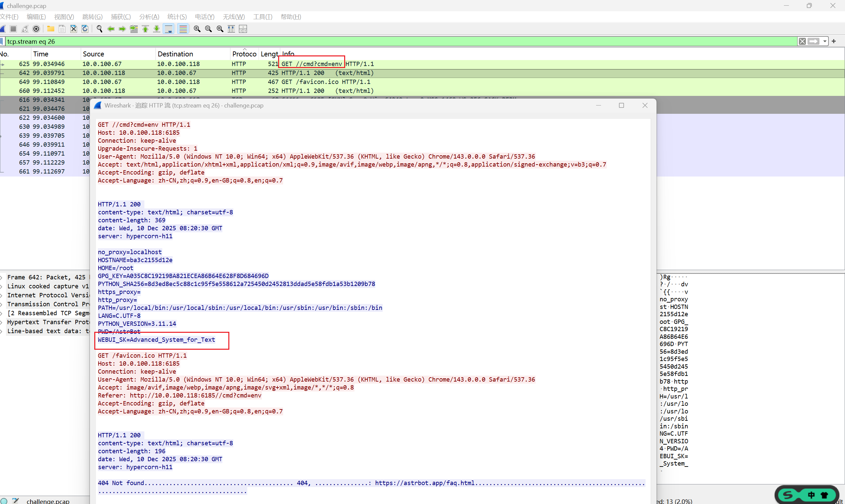Open the 统计(S) menu
This screenshot has height=504, width=845.
coord(177,17)
